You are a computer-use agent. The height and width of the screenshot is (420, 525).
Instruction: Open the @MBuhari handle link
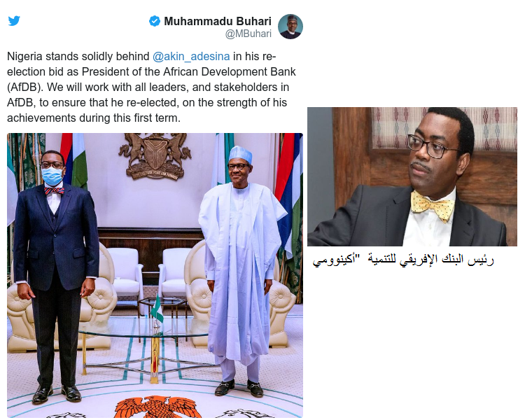click(248, 34)
